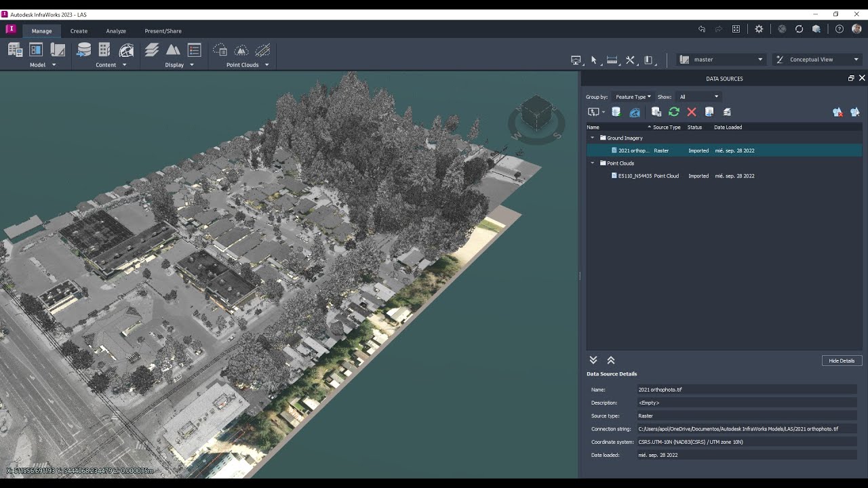This screenshot has width=868, height=488.
Task: Collapse the Point Clouds tree group
Action: coord(592,163)
